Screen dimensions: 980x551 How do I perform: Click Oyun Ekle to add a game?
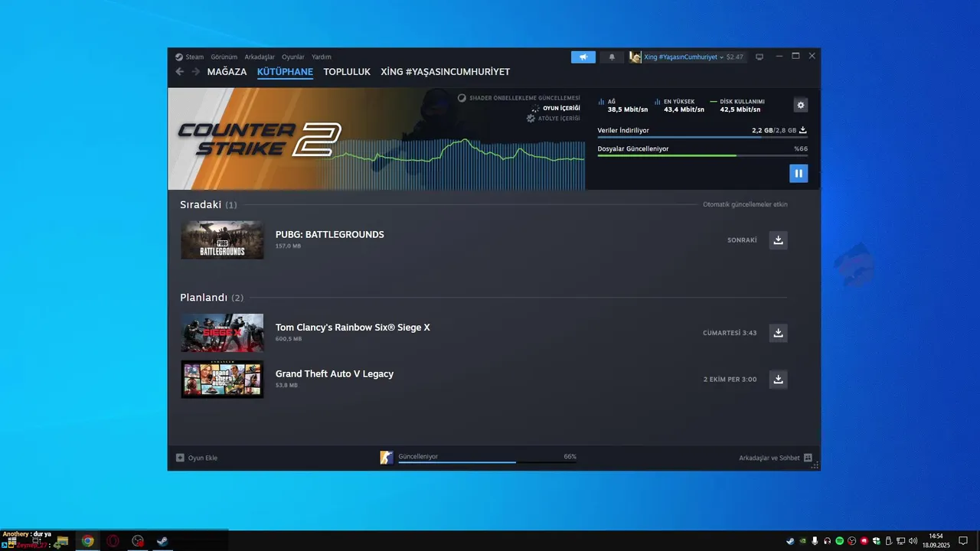pyautogui.click(x=197, y=458)
